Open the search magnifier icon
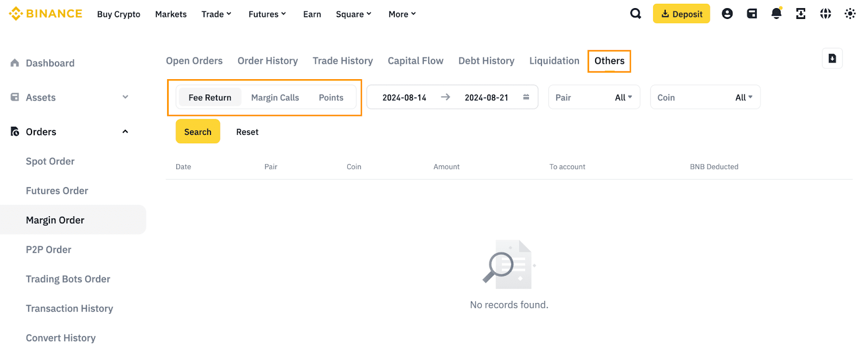Screen dimensions: 868x355 (636, 14)
